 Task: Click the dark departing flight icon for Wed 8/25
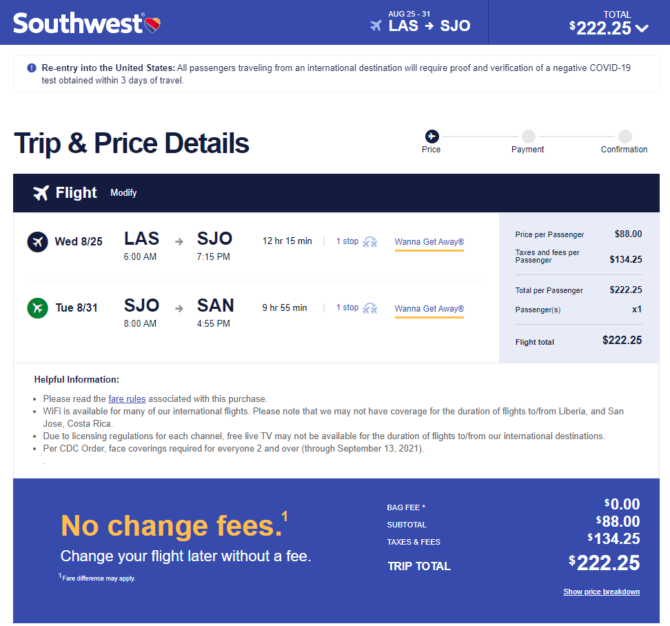(x=38, y=242)
